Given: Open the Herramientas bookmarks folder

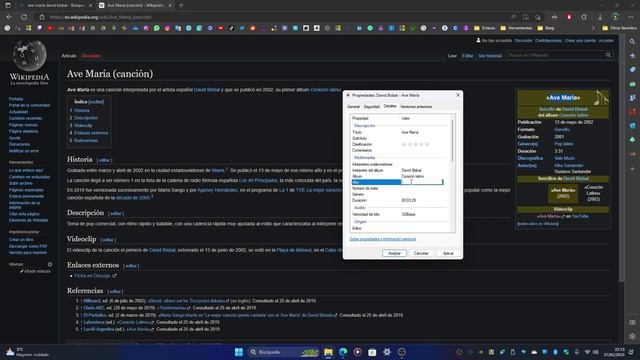Looking at the screenshot, I should coord(516,28).
